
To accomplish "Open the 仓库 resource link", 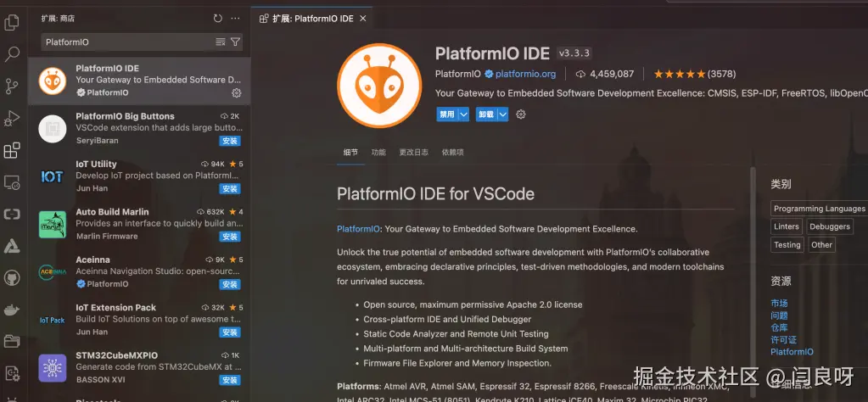I will pyautogui.click(x=779, y=328).
